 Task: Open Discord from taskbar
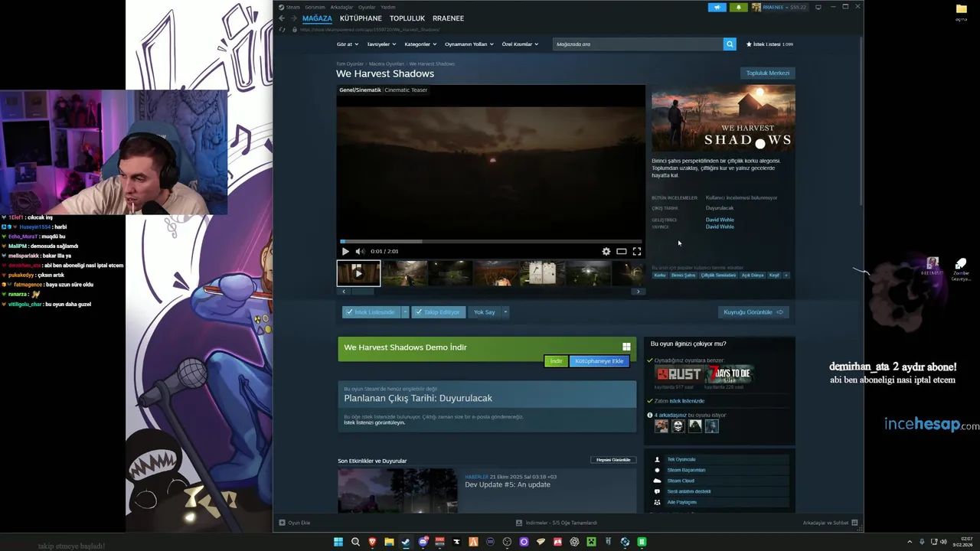pos(423,542)
